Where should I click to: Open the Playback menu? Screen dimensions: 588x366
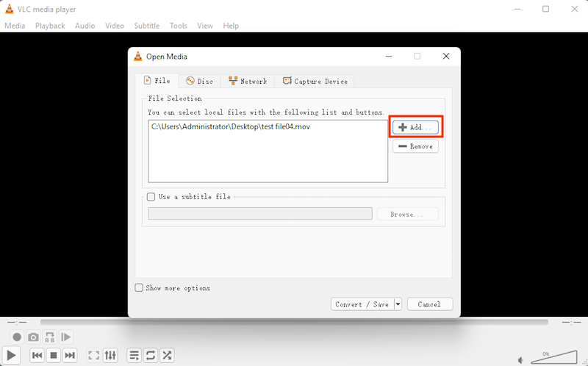(50, 26)
